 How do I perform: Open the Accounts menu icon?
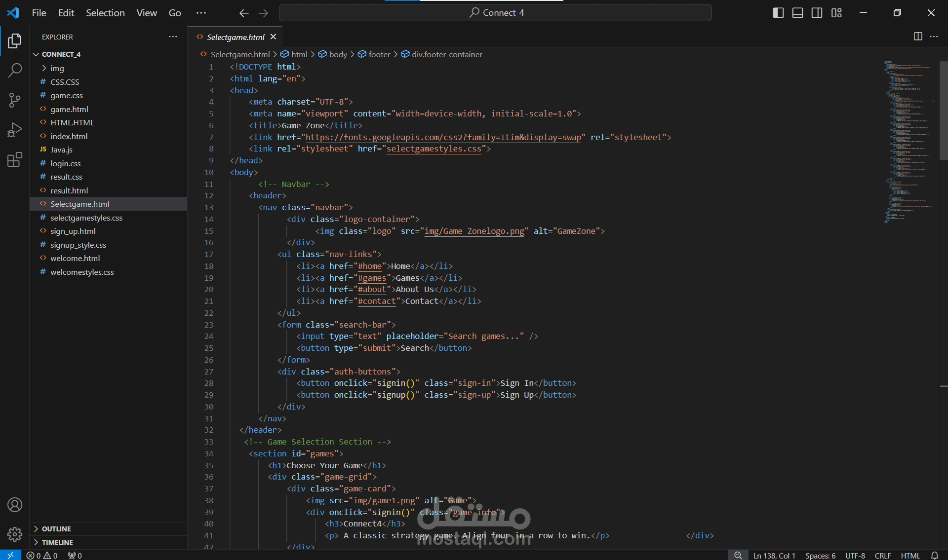click(x=15, y=505)
